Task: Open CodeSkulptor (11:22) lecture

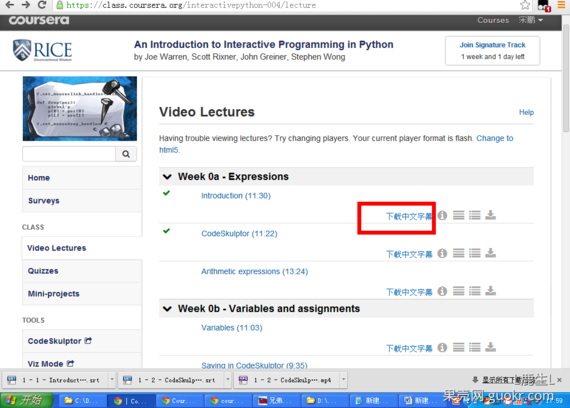Action: pyautogui.click(x=239, y=233)
